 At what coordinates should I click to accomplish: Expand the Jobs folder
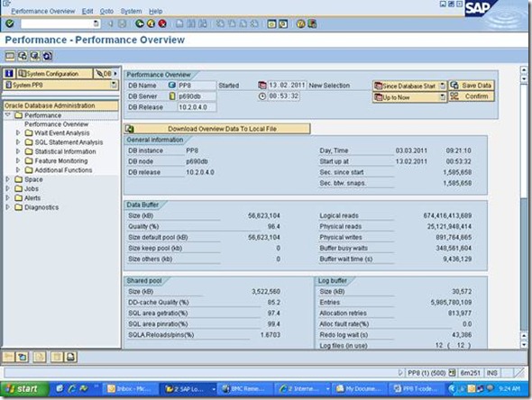pos(8,188)
